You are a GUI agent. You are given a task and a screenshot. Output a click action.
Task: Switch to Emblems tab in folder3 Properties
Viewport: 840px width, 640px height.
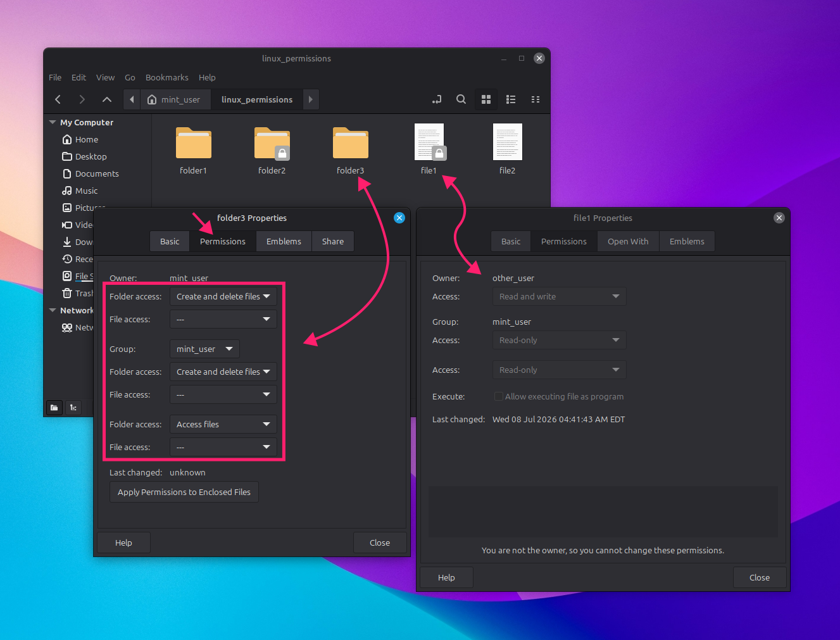[284, 241]
